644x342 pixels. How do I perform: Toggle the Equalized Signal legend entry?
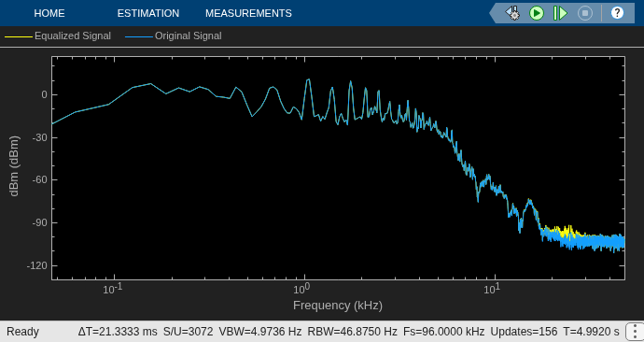[58, 36]
